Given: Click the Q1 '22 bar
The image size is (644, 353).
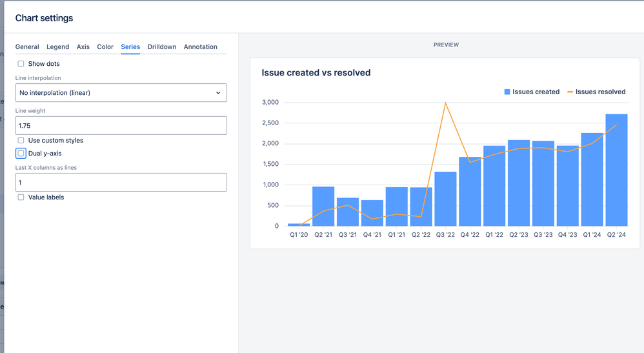Looking at the screenshot, I should pyautogui.click(x=494, y=186).
